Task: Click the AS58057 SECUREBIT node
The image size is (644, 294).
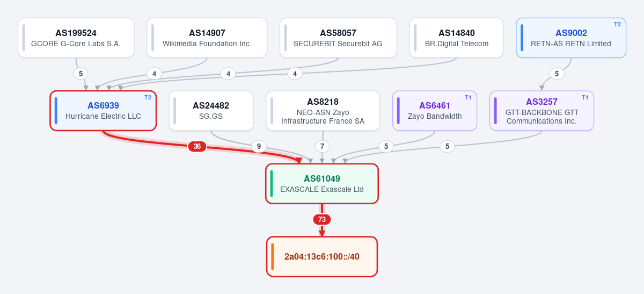Action: tap(338, 38)
